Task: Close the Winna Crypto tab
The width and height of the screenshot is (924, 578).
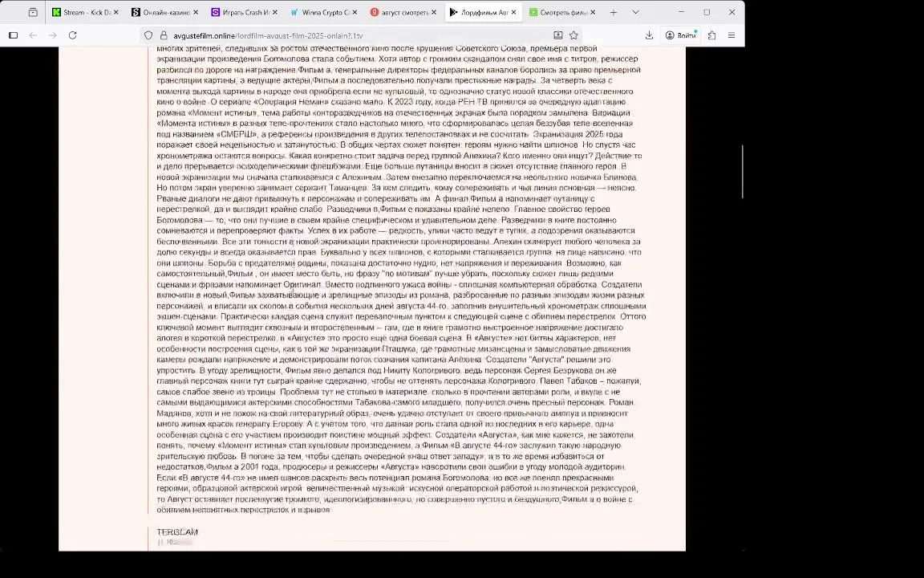Action: click(x=355, y=12)
